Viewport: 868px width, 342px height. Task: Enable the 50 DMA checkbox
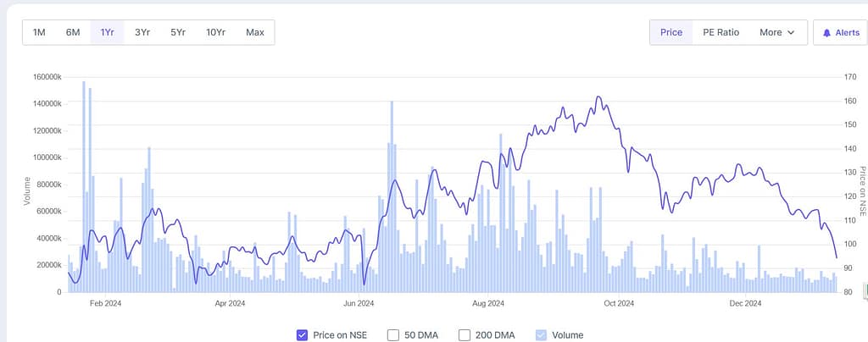[393, 334]
